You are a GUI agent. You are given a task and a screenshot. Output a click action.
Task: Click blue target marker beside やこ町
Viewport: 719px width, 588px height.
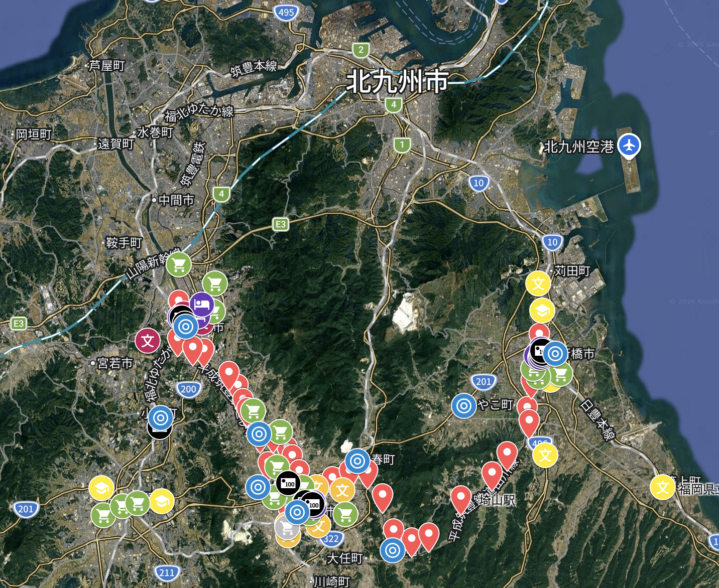coord(463,405)
